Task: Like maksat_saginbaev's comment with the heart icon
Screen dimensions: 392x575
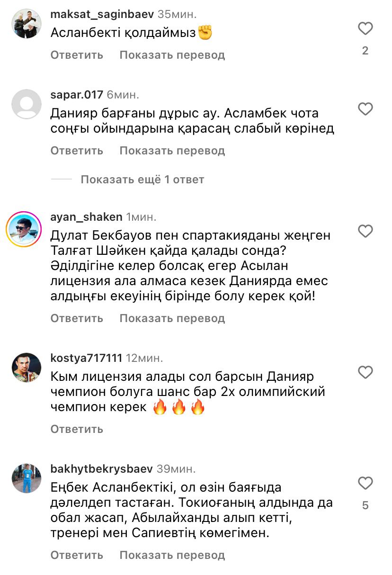Action: coord(365,29)
